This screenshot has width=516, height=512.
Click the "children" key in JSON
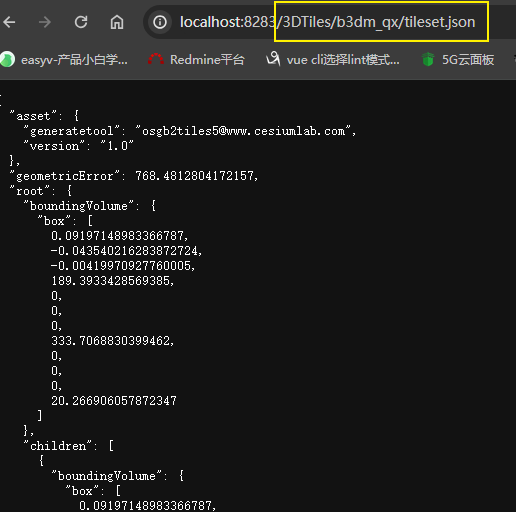[58, 446]
